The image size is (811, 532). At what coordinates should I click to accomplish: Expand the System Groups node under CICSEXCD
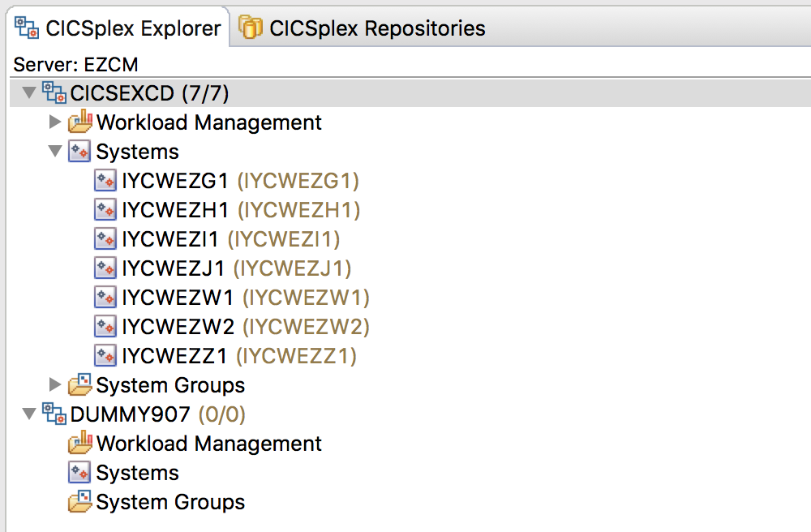[x=55, y=384]
